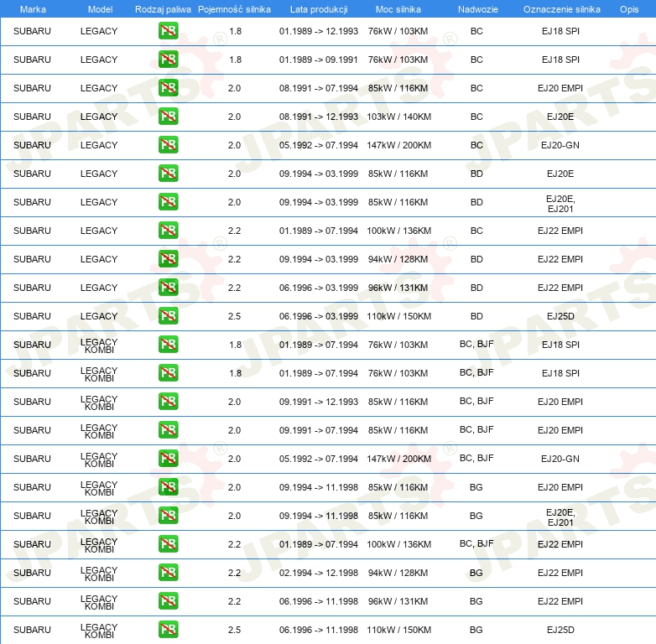This screenshot has height=644, width=656.
Task: Select '110kW / 150KM' in the BD row
Action: coord(398,316)
